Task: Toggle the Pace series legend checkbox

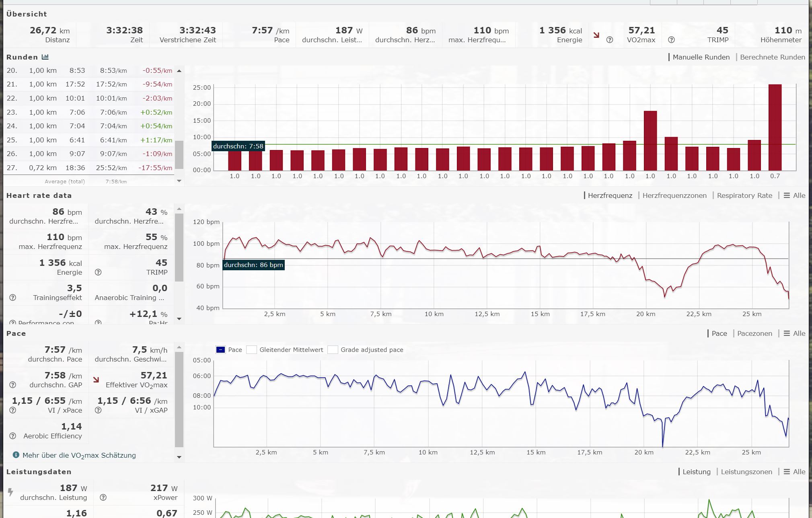Action: 220,349
